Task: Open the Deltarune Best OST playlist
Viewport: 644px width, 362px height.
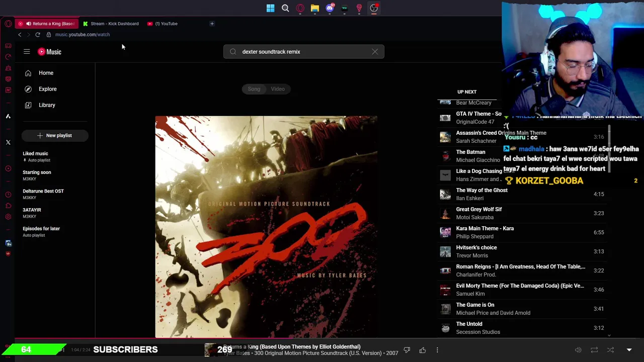Action: 55,194
